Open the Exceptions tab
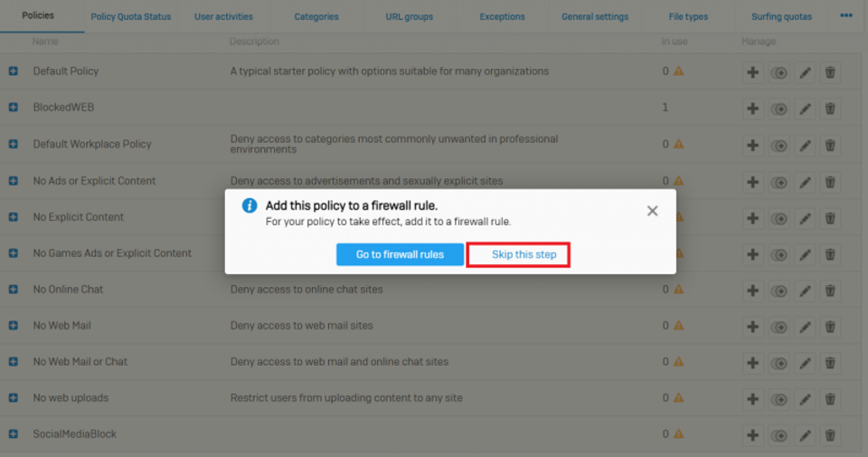This screenshot has width=868, height=457. (502, 16)
